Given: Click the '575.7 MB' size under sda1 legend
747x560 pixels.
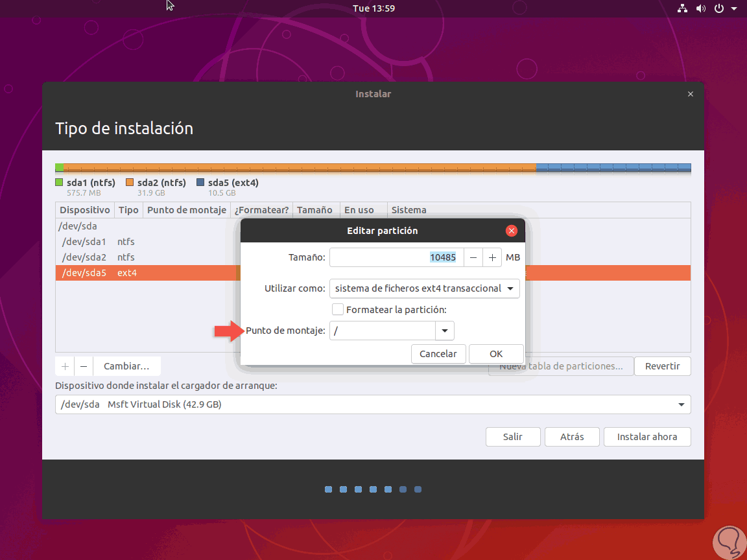Looking at the screenshot, I should click(x=84, y=193).
